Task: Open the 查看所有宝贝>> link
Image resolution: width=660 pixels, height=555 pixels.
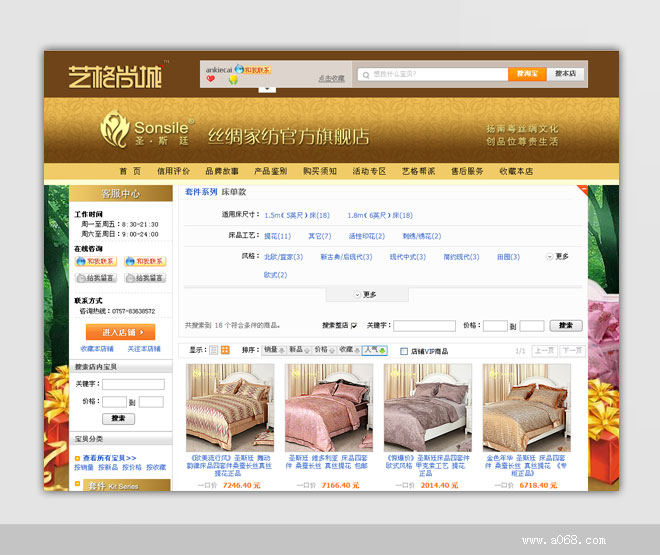Action: (x=109, y=458)
